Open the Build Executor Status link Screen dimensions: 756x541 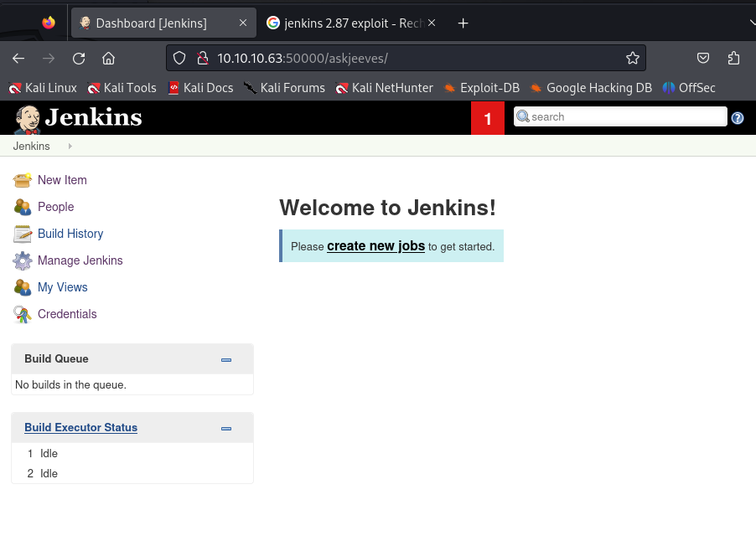pyautogui.click(x=80, y=428)
